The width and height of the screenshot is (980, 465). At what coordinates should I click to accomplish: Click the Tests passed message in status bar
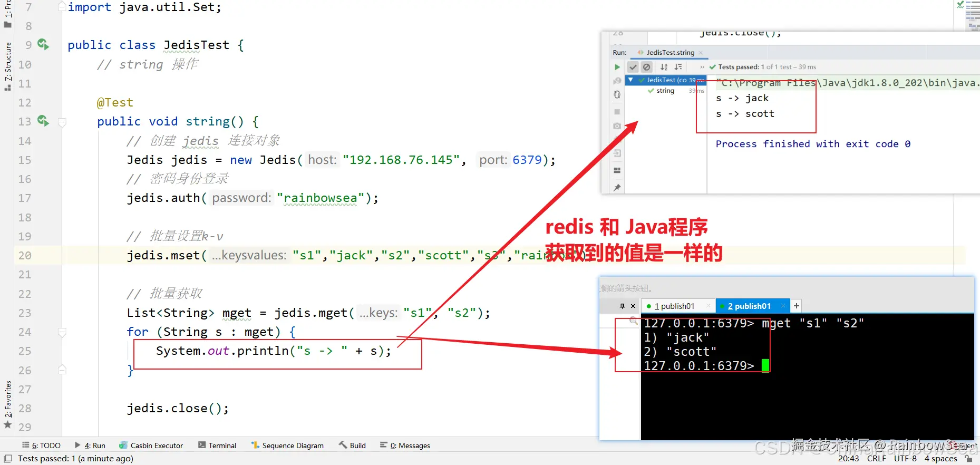[x=75, y=459]
